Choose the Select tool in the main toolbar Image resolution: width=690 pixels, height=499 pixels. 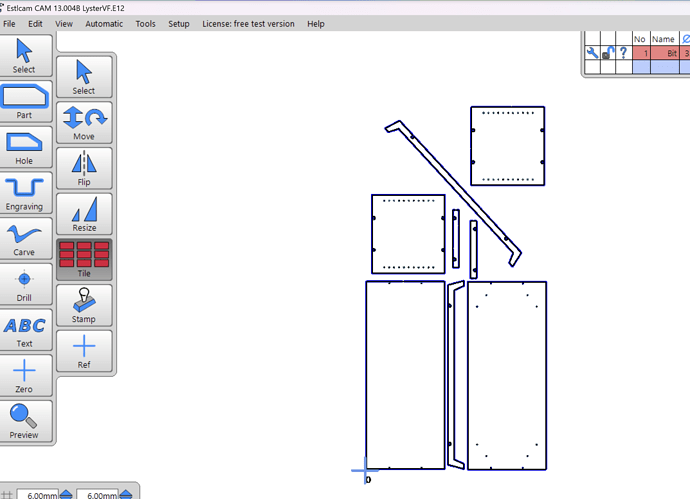(24, 55)
